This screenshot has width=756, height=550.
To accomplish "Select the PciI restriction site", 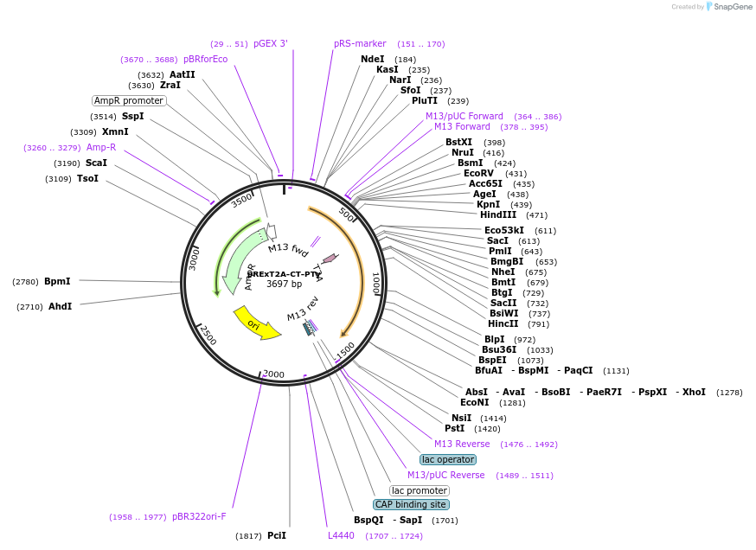I will click(x=276, y=535).
